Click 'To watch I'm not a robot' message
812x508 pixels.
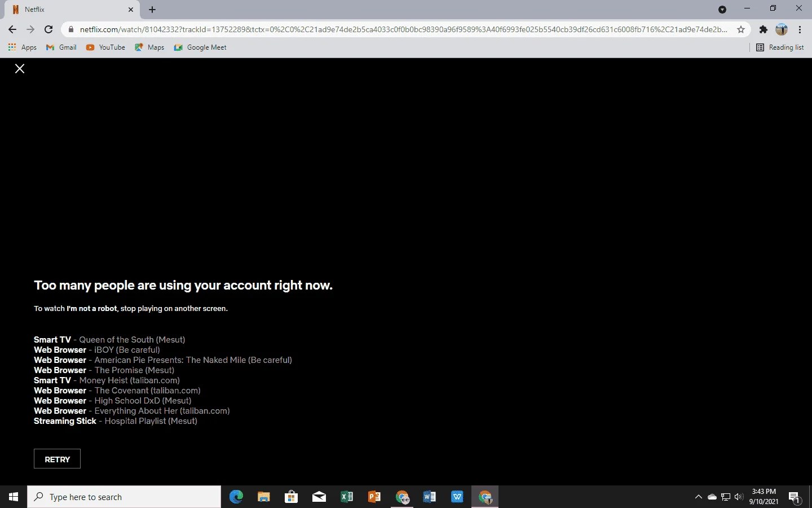[131, 309]
